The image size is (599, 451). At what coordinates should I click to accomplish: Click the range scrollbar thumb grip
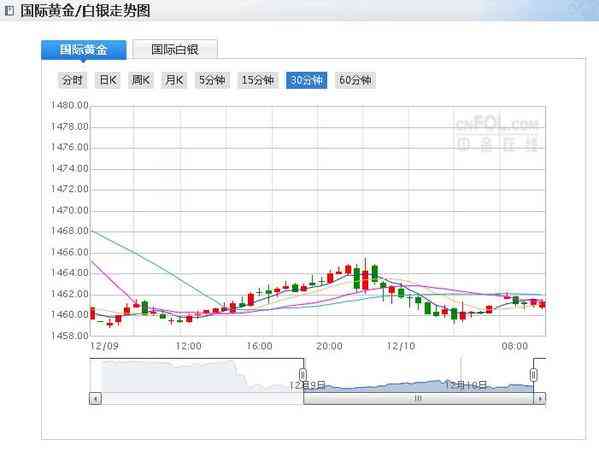click(418, 399)
